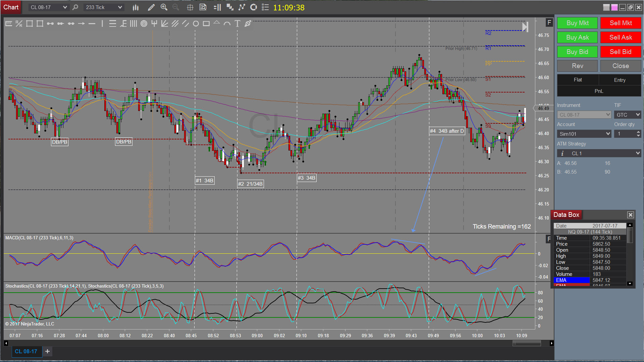
Task: Open the 233 Tick interval dropdown
Action: [x=104, y=7]
